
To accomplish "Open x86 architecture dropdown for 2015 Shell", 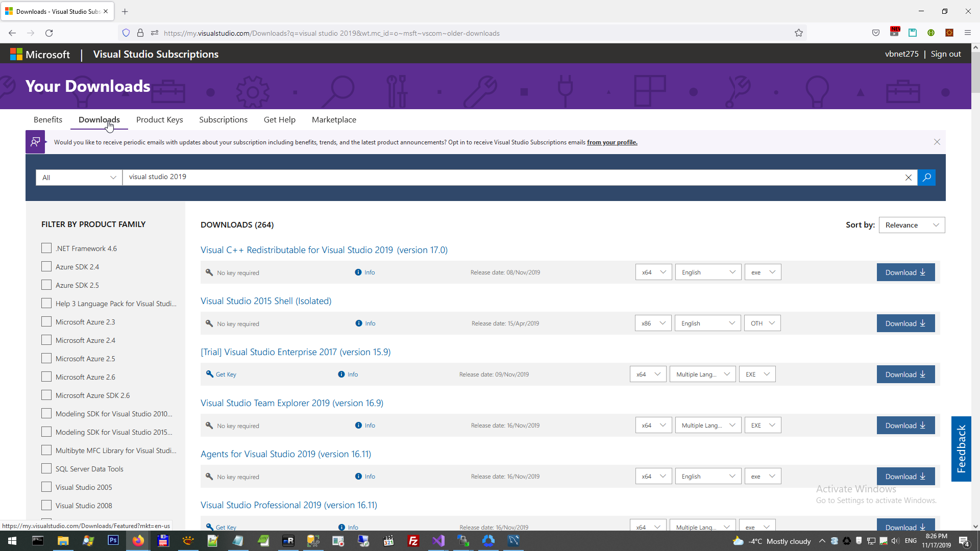I will [653, 323].
